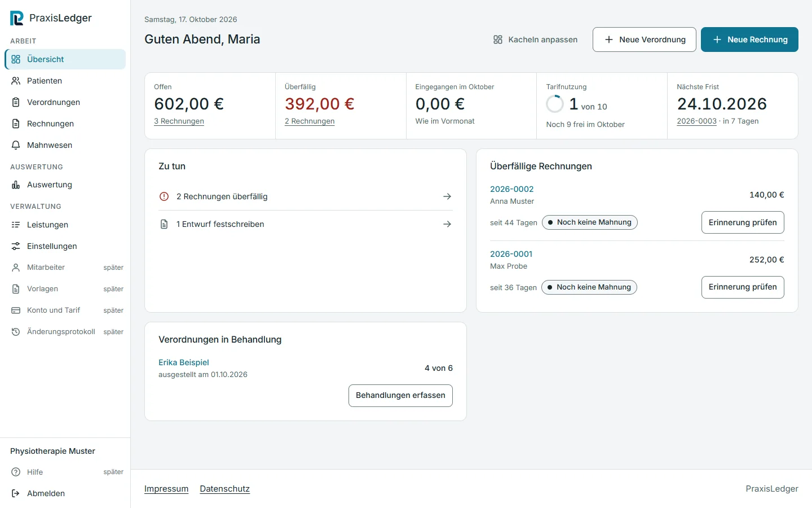The height and width of the screenshot is (508, 812).
Task: Click the 1 Entwurf festschreiben task row
Action: pyautogui.click(x=306, y=224)
